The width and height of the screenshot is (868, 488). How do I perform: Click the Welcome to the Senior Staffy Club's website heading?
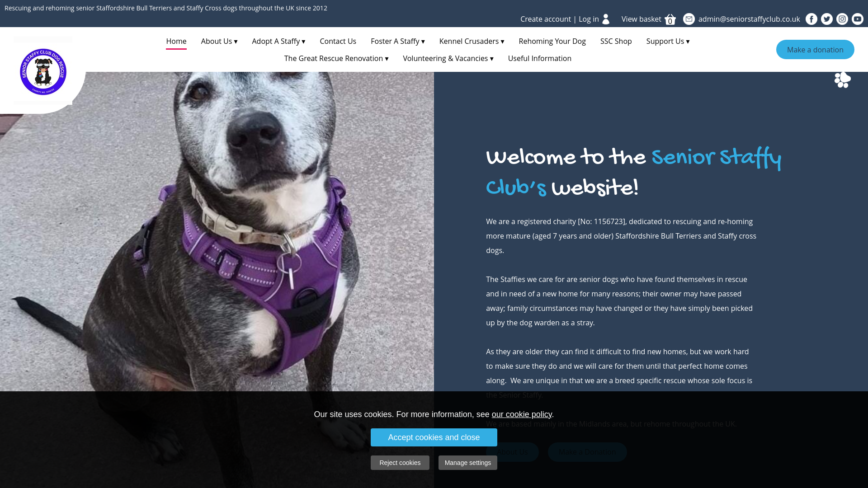[x=633, y=173]
